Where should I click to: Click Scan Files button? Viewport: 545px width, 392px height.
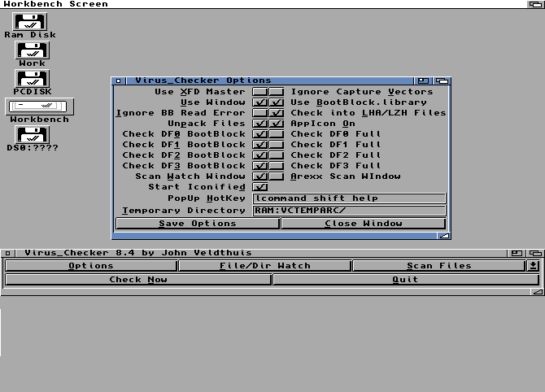pyautogui.click(x=439, y=266)
